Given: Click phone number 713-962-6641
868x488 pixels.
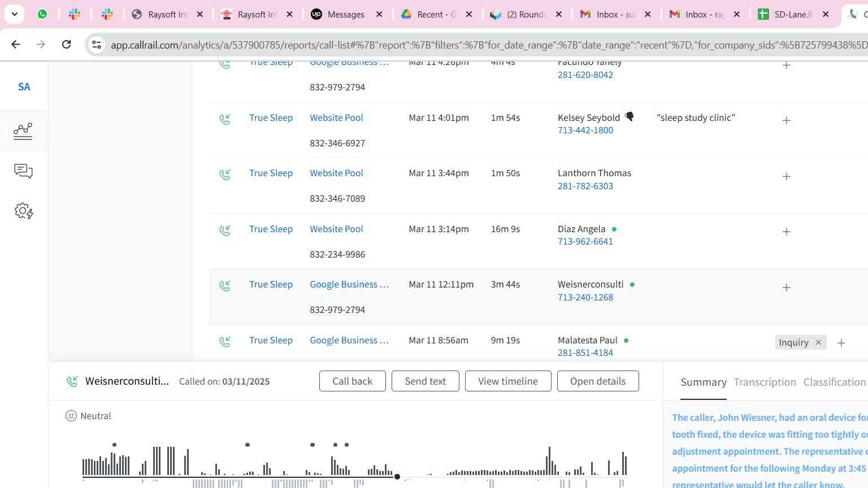Looking at the screenshot, I should [x=585, y=241].
